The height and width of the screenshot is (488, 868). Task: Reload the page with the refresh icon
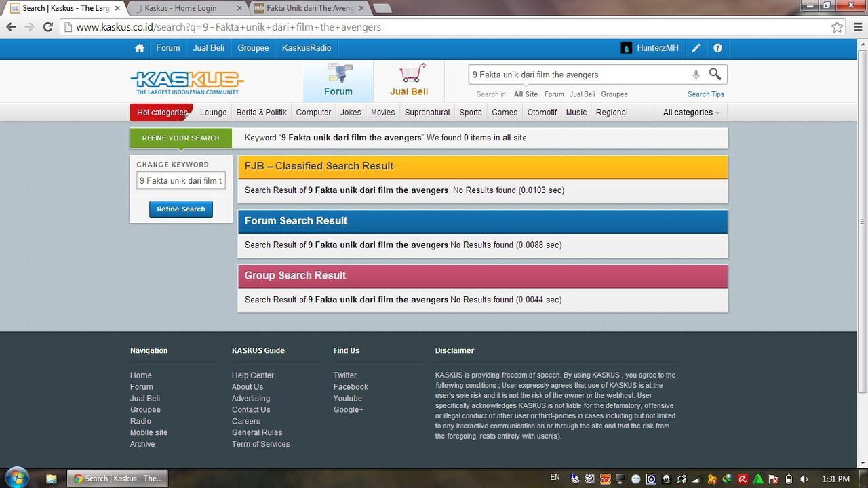(47, 27)
